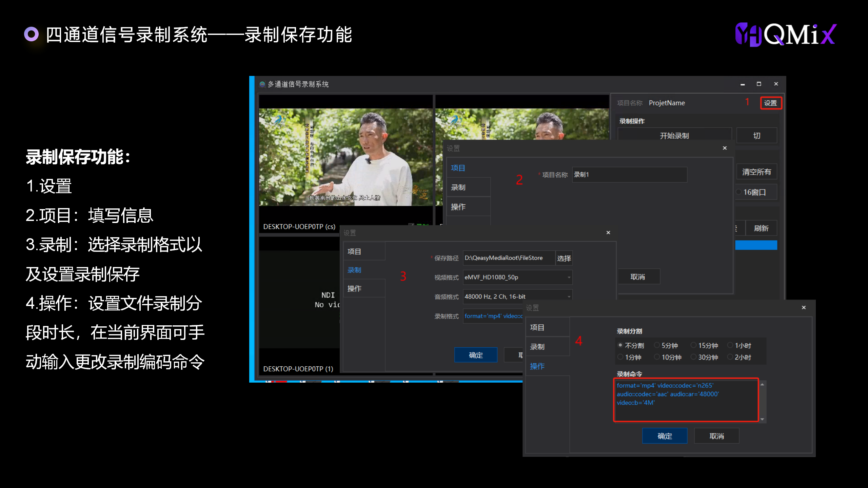Select the 5分钟 split radio option
868x488 pixels.
click(657, 345)
